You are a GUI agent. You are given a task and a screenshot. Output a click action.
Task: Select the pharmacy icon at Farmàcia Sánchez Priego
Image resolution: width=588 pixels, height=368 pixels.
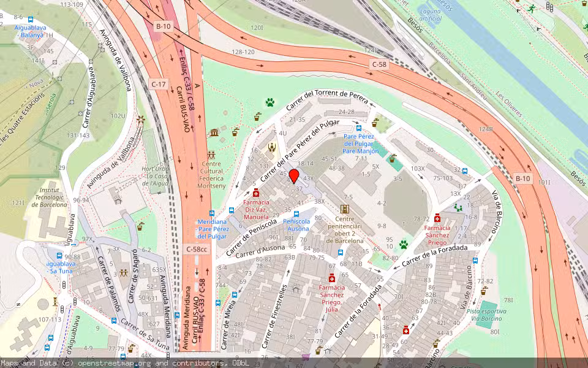tap(437, 218)
